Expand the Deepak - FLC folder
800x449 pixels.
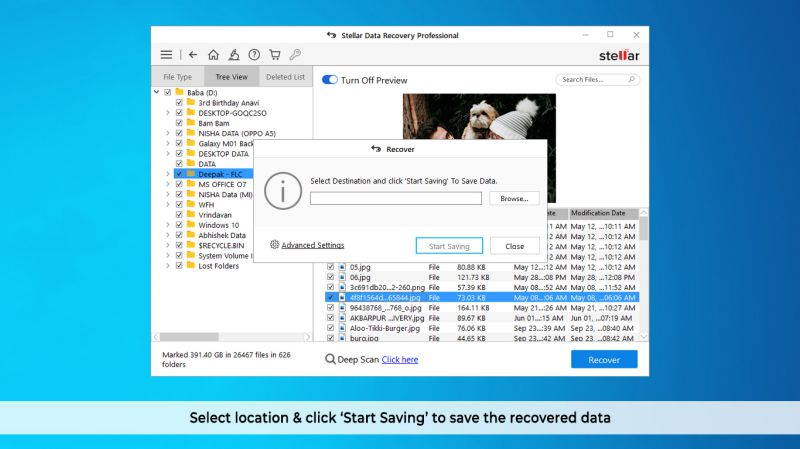point(168,174)
